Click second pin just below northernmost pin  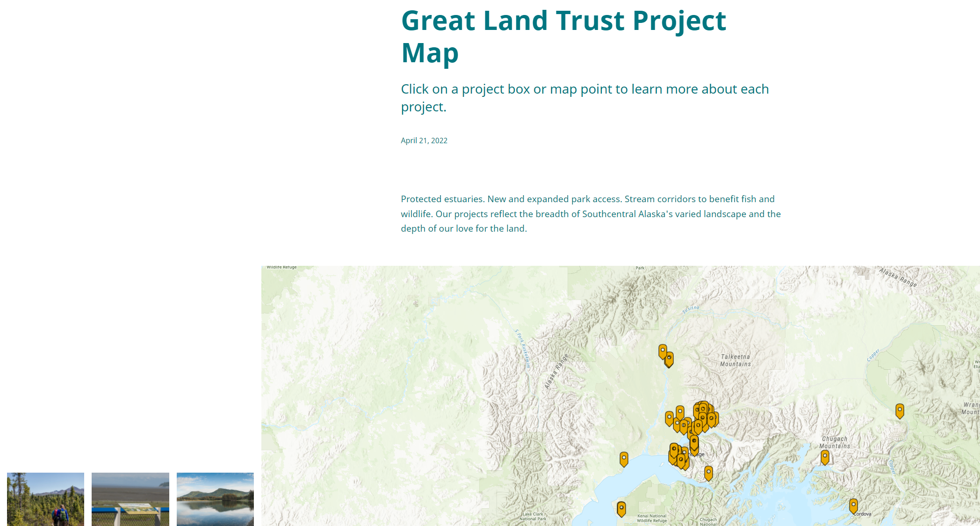(x=670, y=359)
